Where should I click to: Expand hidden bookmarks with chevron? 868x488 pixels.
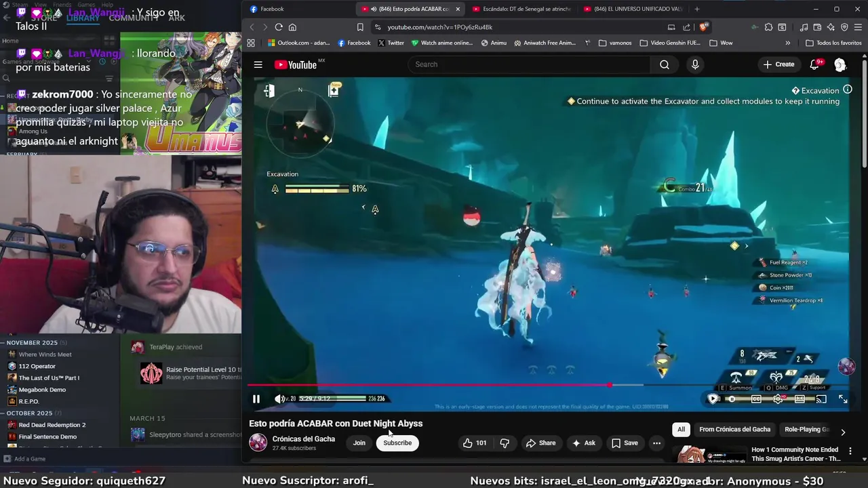click(787, 43)
